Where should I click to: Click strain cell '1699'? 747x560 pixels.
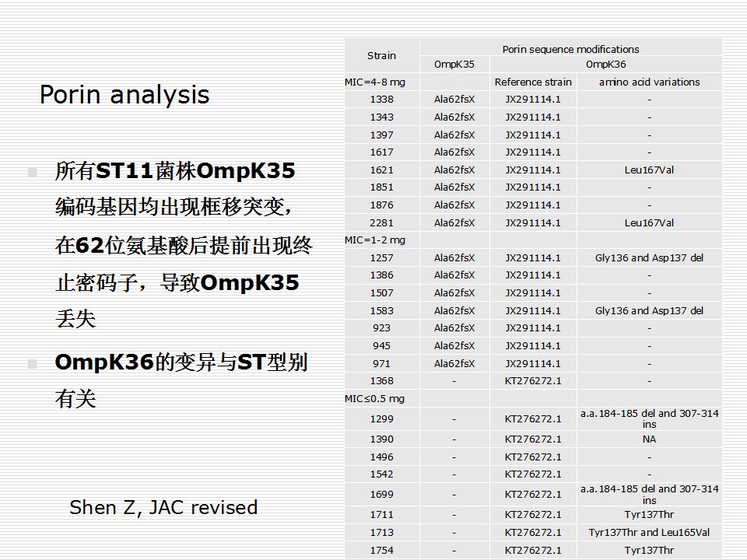coord(381,495)
